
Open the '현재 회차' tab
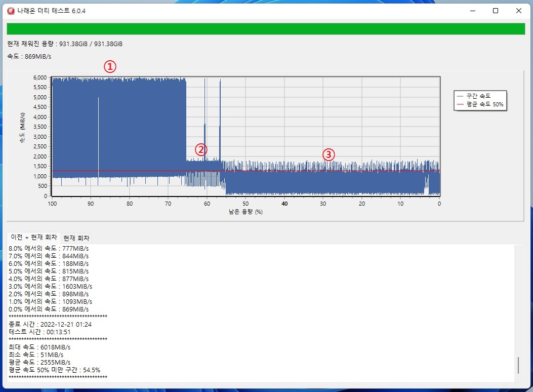tap(76, 238)
